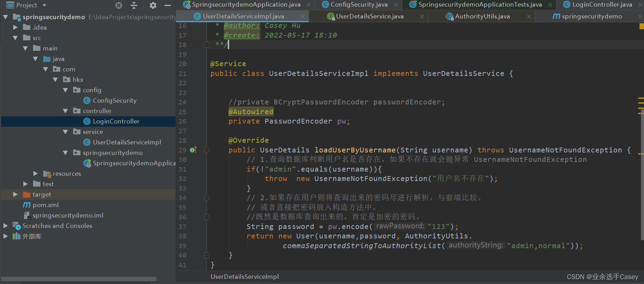Click the Locate/Select Opened File target icon
The height and width of the screenshot is (284, 644).
(119, 5)
